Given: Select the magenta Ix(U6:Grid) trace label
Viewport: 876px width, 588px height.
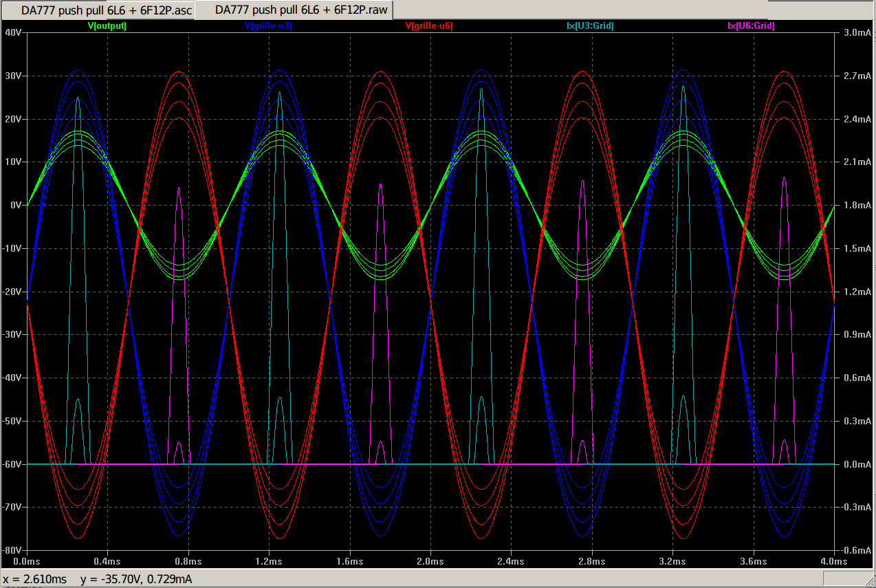Looking at the screenshot, I should point(751,26).
